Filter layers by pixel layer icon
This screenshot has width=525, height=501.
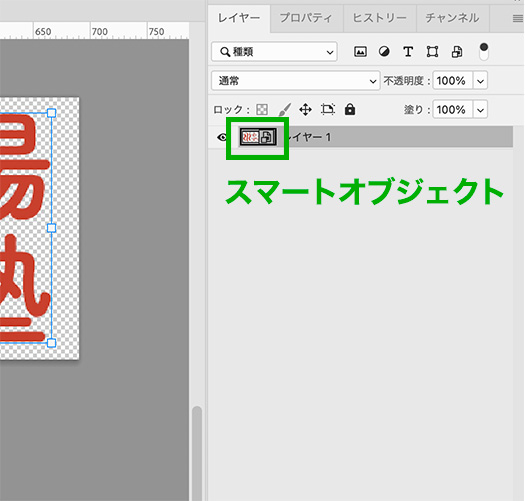(x=360, y=52)
